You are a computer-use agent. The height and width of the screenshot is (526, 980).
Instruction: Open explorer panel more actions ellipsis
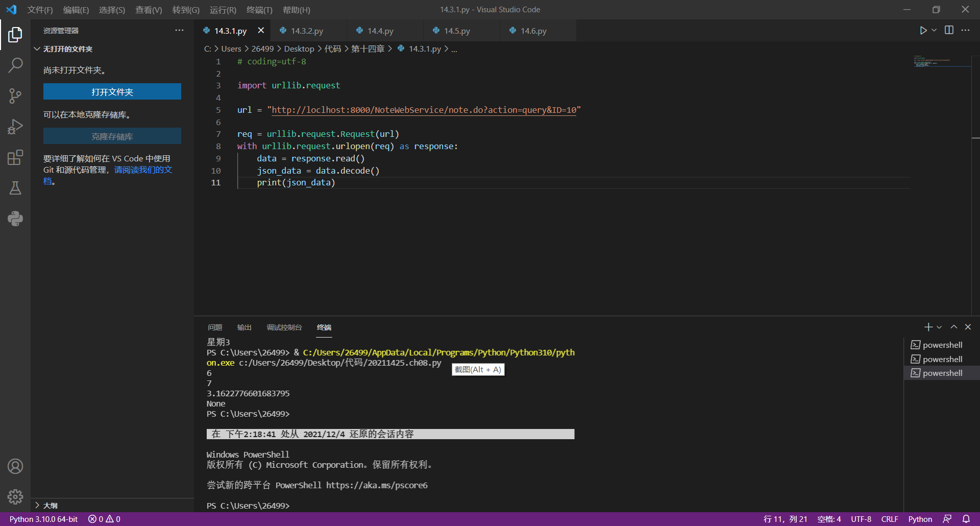tap(179, 30)
